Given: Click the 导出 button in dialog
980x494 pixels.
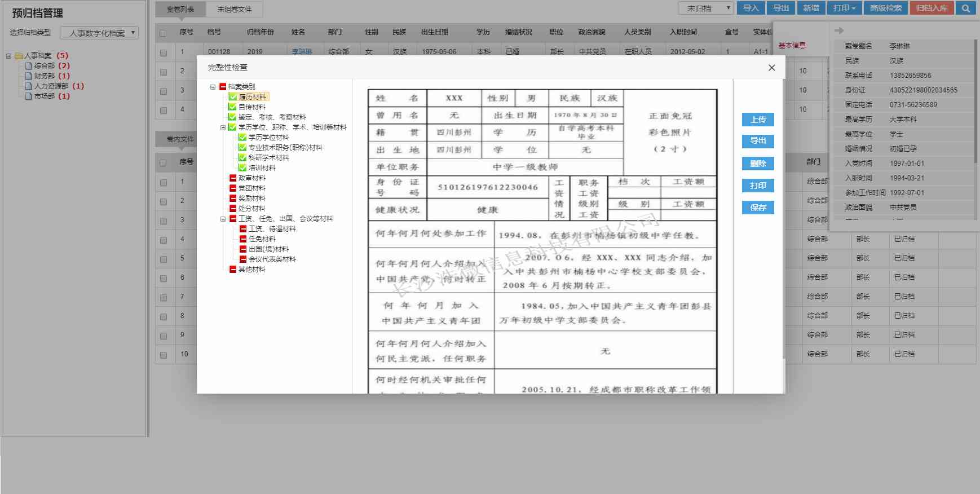Looking at the screenshot, I should pos(758,141).
